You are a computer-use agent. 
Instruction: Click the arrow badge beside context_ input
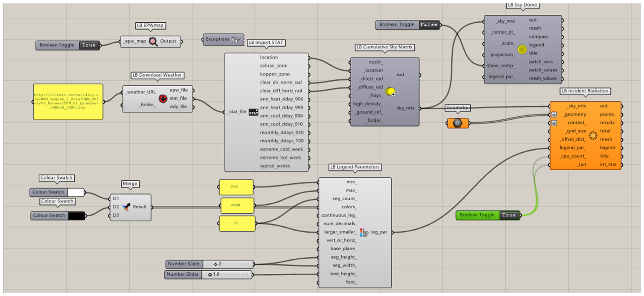(554, 123)
